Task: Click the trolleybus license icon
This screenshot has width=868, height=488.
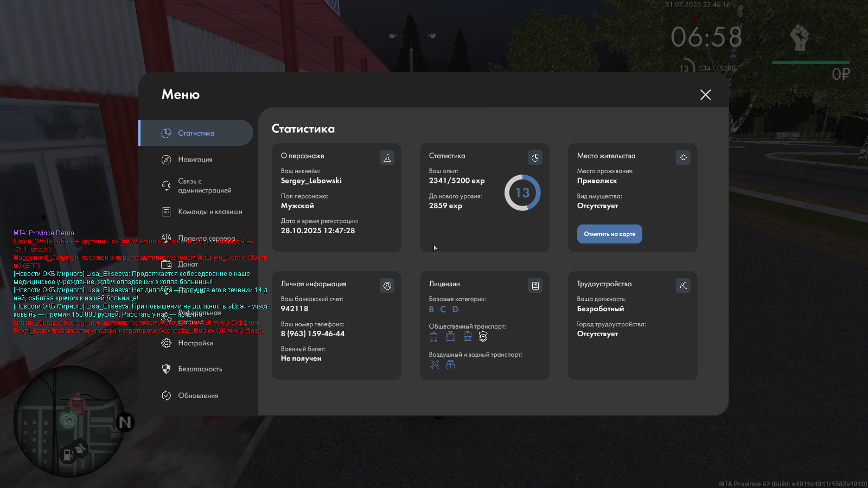Action: click(450, 337)
